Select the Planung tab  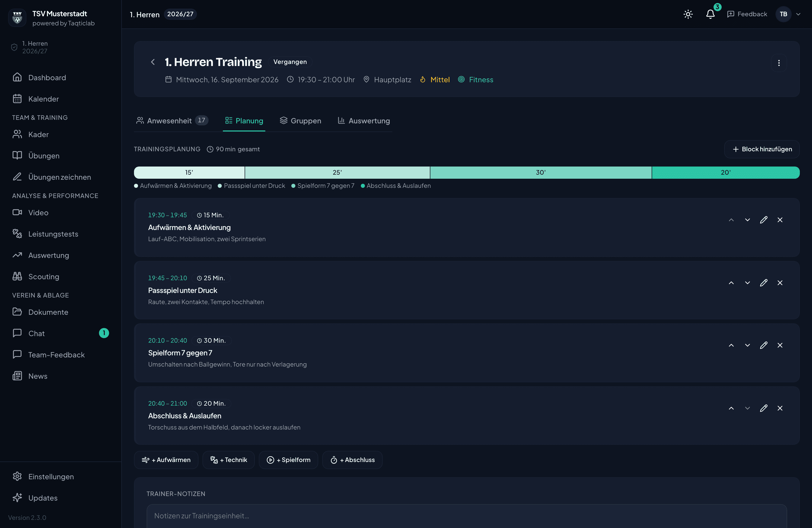244,121
